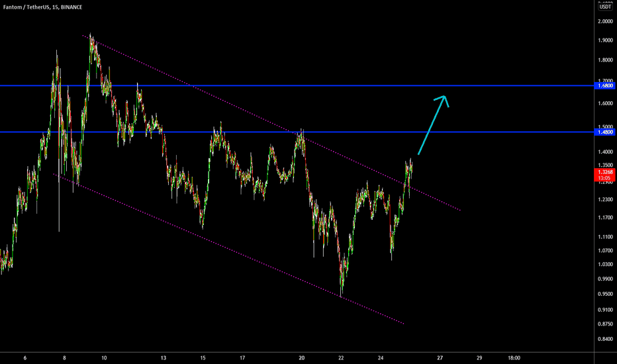This screenshot has width=617, height=364.
Task: Click date 24 on the time axis
Action: click(381, 358)
